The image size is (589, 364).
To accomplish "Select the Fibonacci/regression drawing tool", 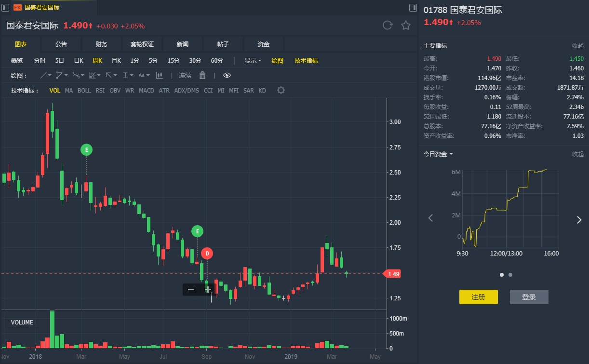I will pos(93,75).
